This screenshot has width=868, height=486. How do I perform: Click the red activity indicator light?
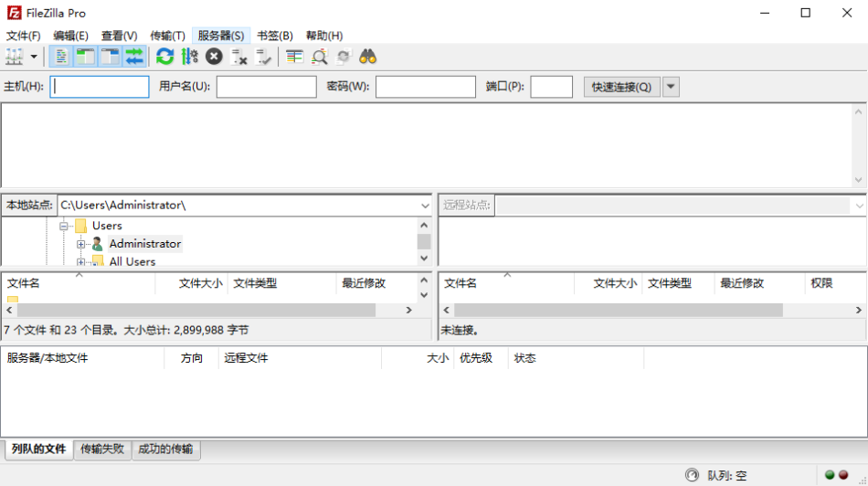843,475
